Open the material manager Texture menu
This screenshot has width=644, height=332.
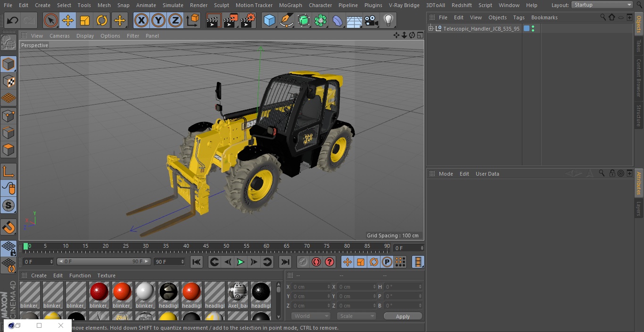106,275
